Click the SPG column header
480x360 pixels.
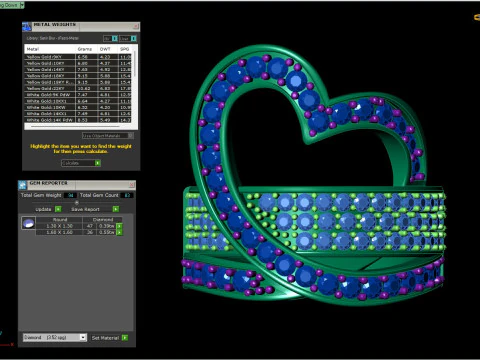click(125, 49)
